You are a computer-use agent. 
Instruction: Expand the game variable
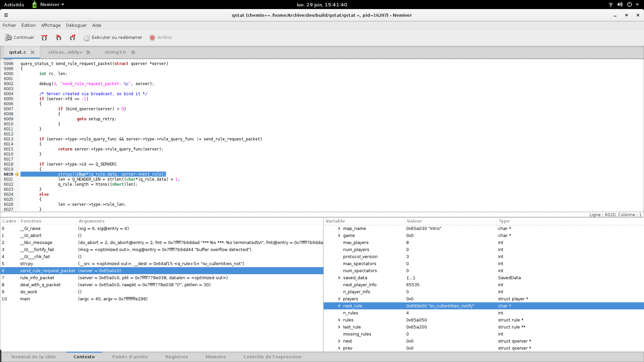[339, 236]
